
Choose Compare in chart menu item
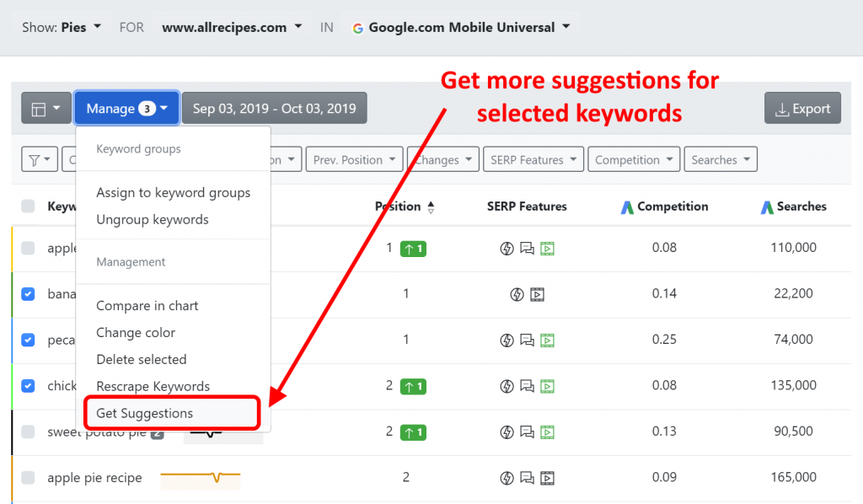pyautogui.click(x=147, y=306)
